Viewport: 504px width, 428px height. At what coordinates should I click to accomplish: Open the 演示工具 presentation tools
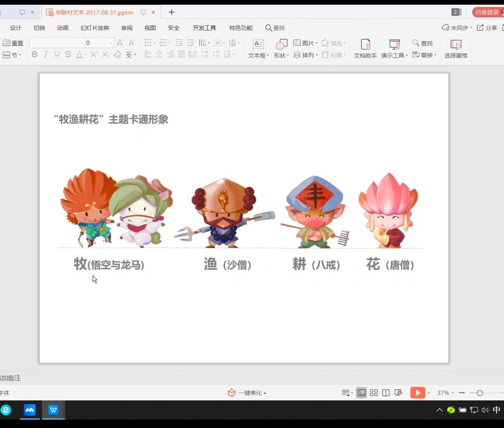[394, 49]
